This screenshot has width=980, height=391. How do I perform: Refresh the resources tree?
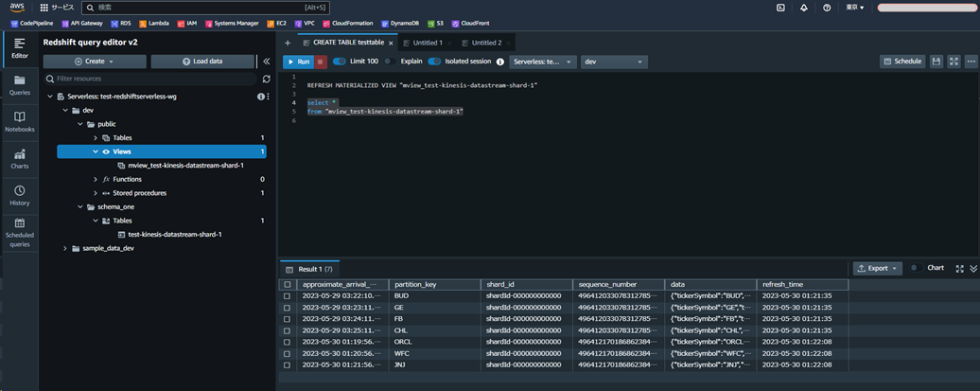click(266, 79)
